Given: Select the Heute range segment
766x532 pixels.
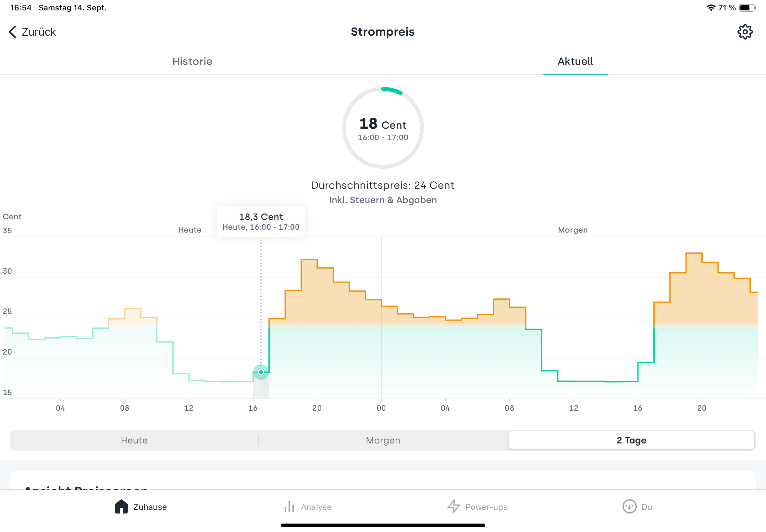Looking at the screenshot, I should [134, 440].
